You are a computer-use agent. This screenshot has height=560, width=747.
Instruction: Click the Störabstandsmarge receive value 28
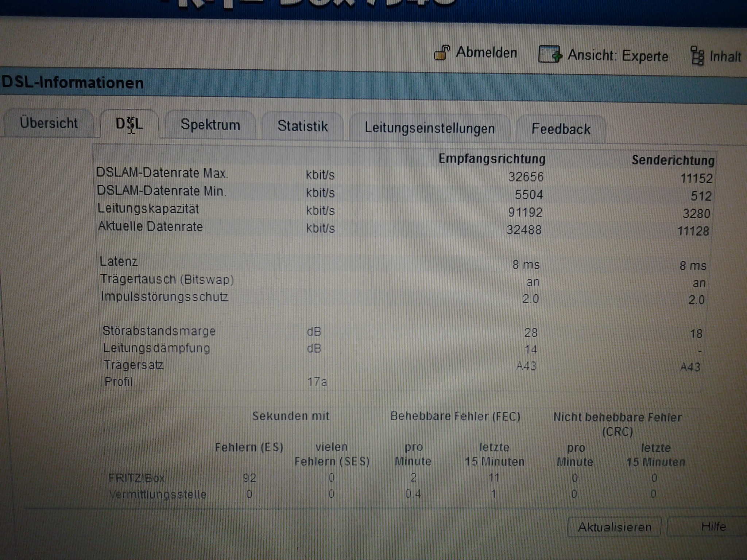coord(531,332)
